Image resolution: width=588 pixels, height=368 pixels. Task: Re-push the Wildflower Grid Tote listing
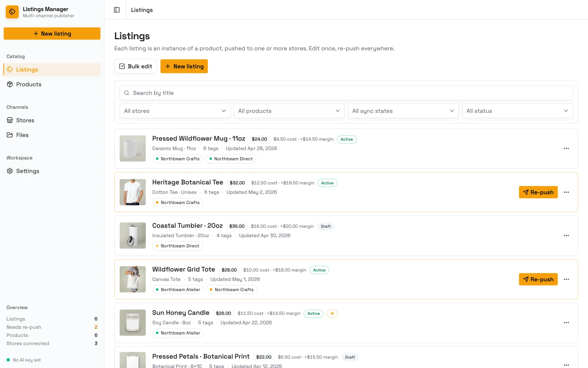click(538, 279)
